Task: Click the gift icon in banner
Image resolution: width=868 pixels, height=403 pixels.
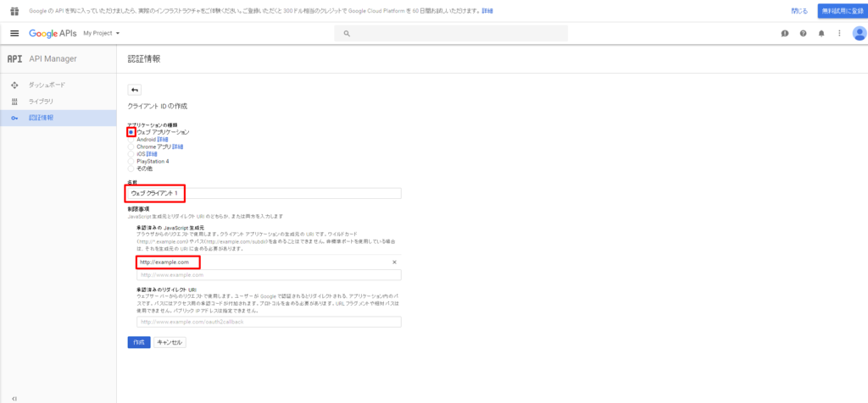Action: pos(15,10)
